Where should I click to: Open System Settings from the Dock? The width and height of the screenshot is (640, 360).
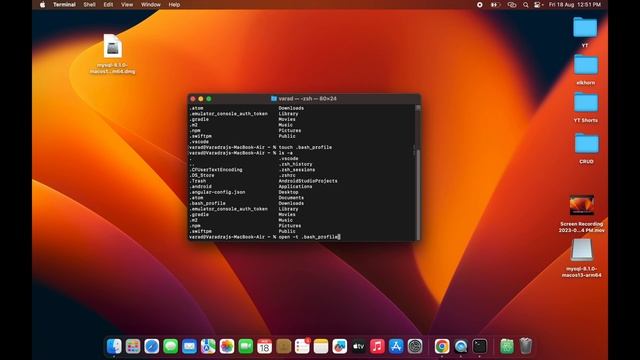415,346
